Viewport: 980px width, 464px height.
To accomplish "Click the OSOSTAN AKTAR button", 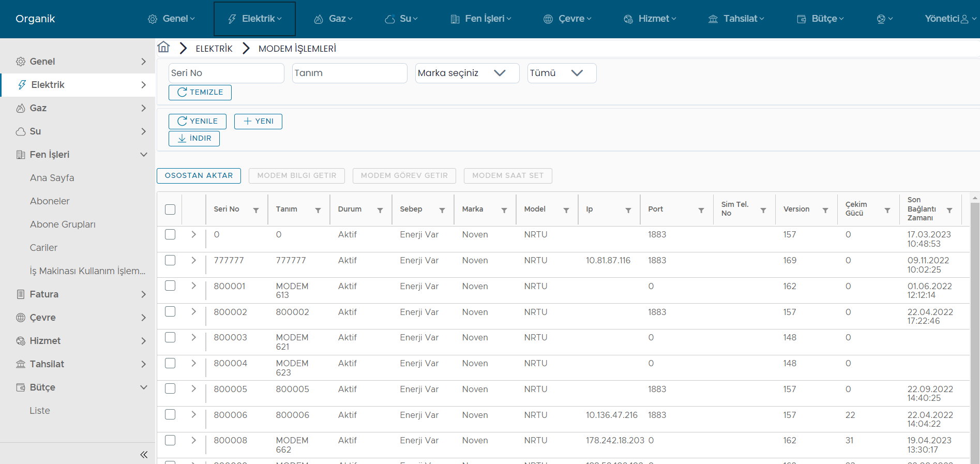I will (199, 176).
